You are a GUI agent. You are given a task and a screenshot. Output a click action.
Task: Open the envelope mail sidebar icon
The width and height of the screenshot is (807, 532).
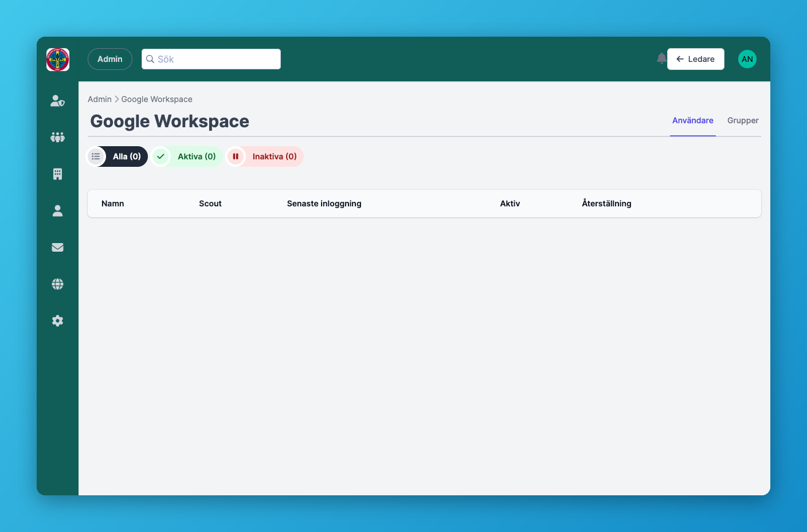coord(58,248)
